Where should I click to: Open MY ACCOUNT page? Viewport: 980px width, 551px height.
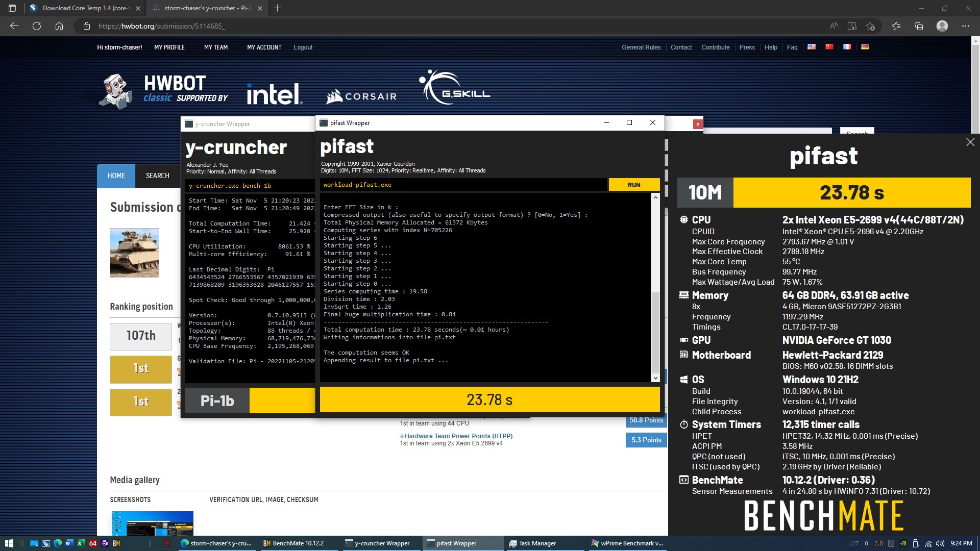point(264,47)
